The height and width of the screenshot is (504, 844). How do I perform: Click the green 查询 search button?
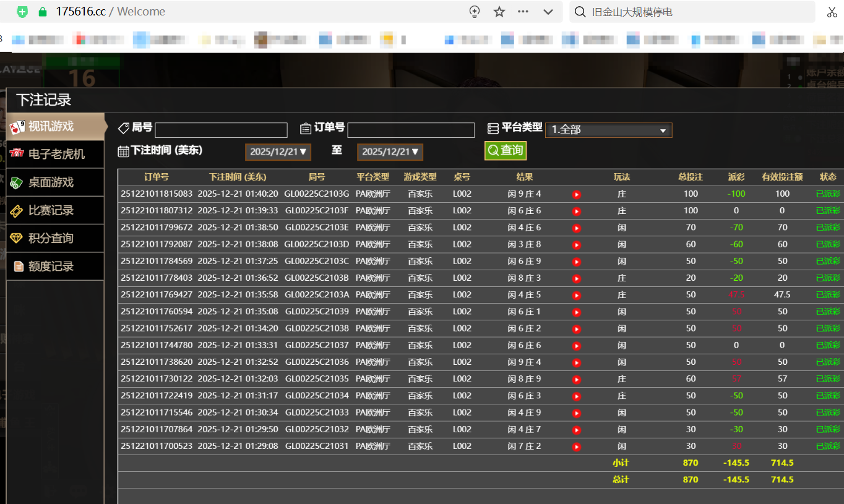505,150
